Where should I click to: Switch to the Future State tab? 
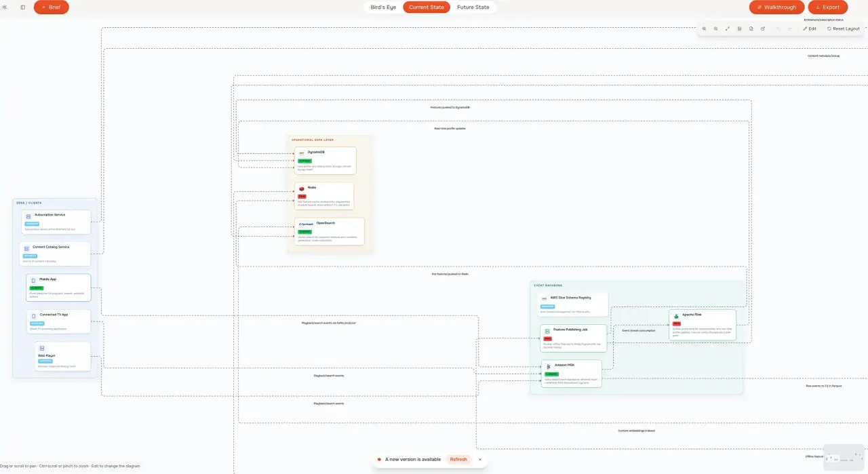pyautogui.click(x=473, y=7)
